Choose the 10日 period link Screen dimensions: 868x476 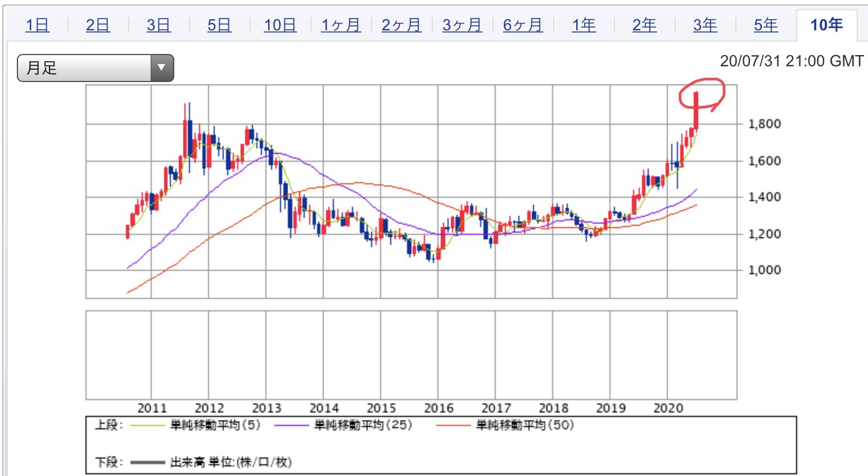click(x=280, y=25)
